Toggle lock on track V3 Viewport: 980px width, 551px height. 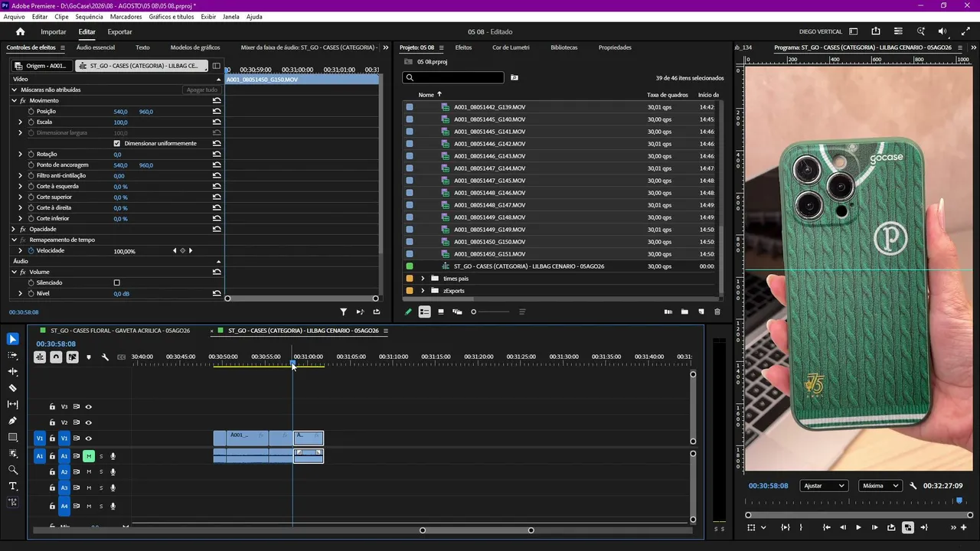[52, 407]
